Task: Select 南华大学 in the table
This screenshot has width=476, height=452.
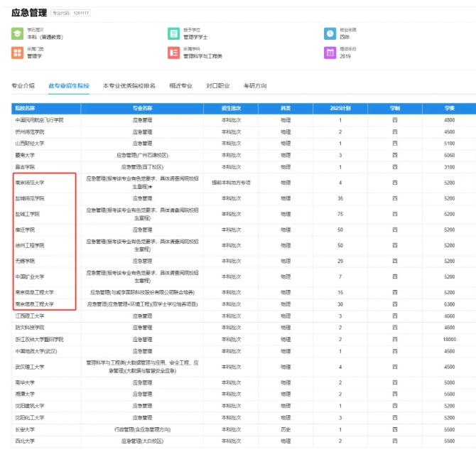Action: pos(25,382)
